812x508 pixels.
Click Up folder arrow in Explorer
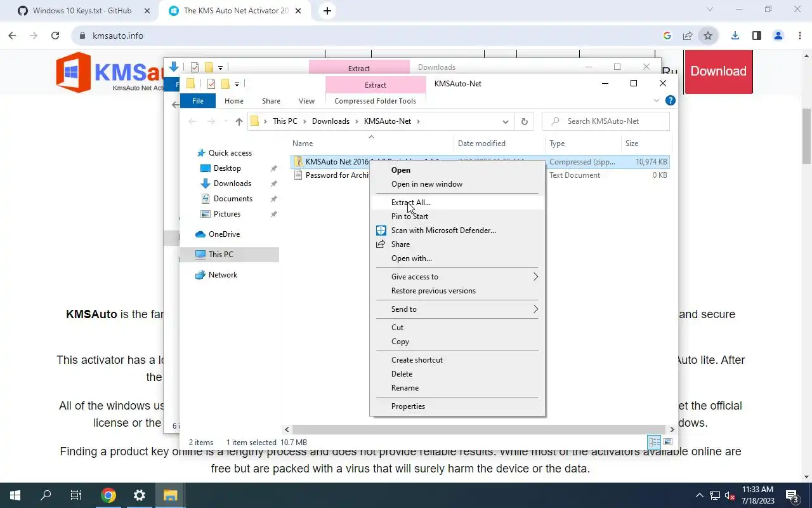(x=239, y=121)
